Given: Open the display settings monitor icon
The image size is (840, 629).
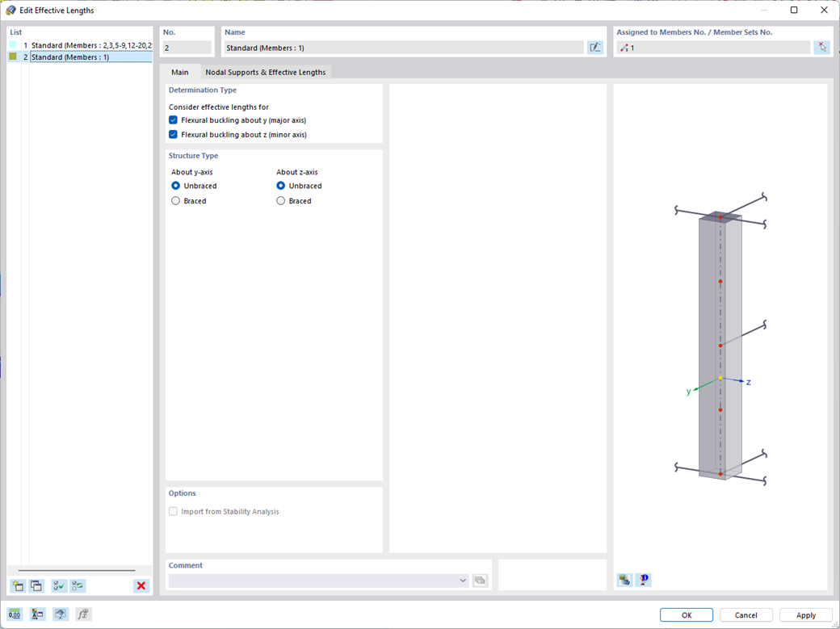Looking at the screenshot, I should (60, 614).
